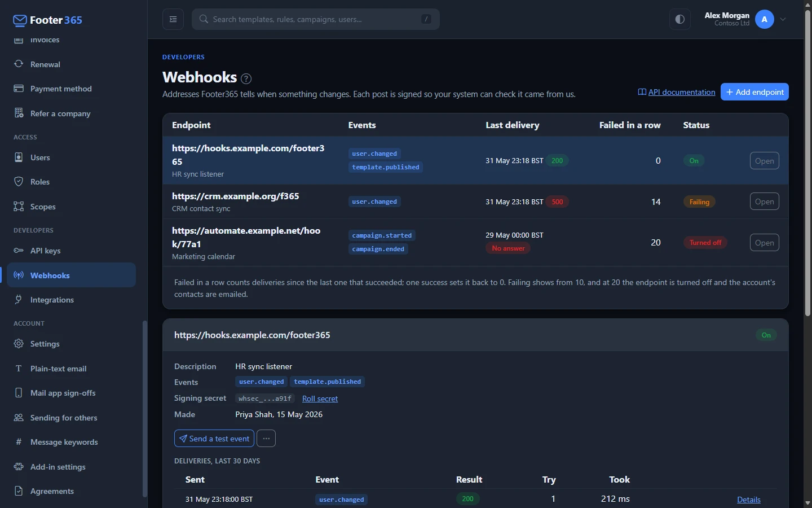Click the Alex Morgan avatar circle
The image size is (812, 508).
click(x=765, y=19)
